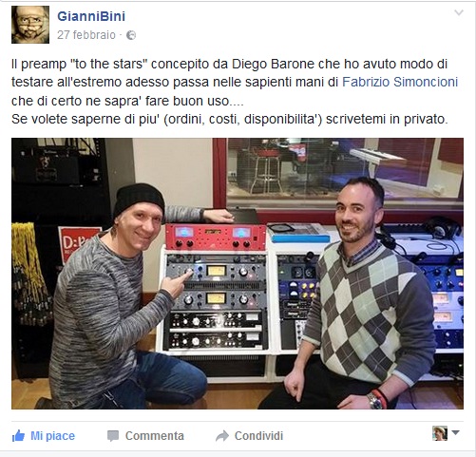The height and width of the screenshot is (457, 476).
Task: Click the Commenta text button
Action: [x=155, y=436]
